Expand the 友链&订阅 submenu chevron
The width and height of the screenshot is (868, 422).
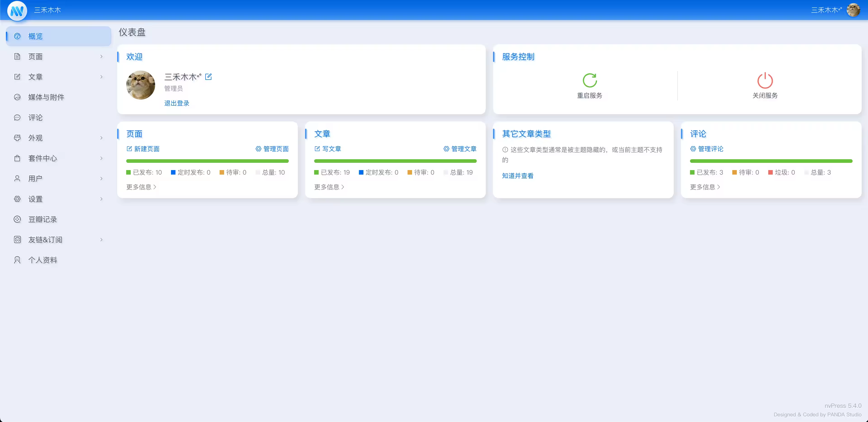tap(101, 239)
